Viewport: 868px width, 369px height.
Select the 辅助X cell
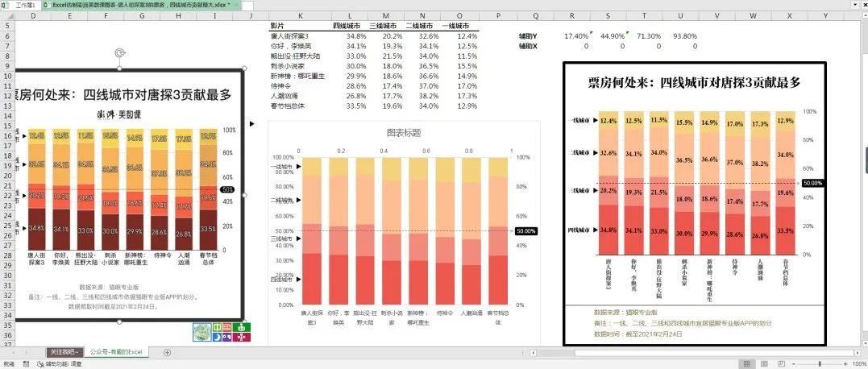click(x=536, y=46)
